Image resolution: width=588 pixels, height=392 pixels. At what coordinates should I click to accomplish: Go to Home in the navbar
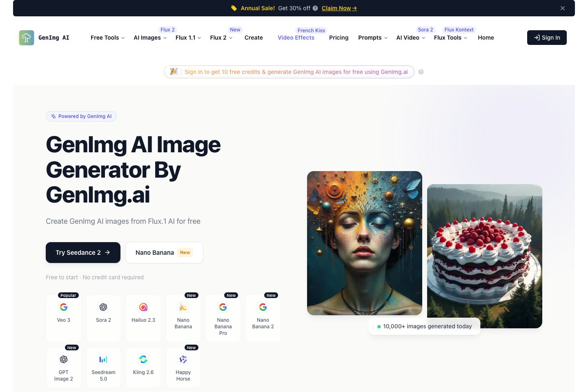(x=486, y=38)
